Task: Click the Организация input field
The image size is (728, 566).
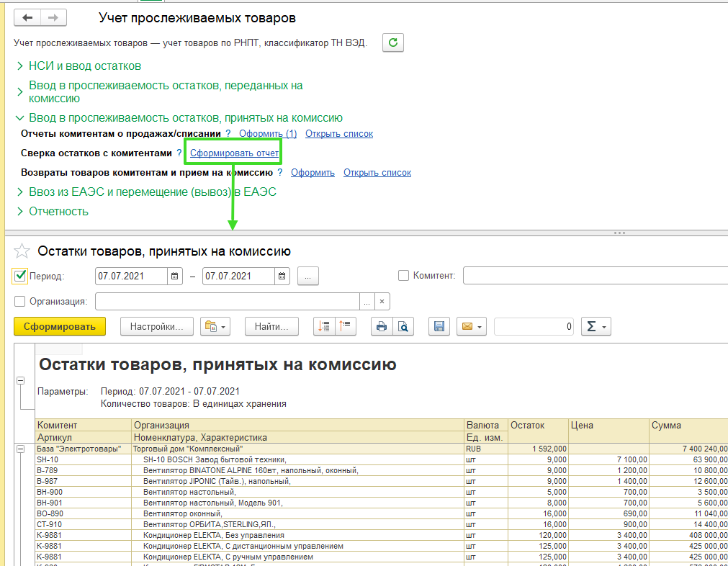Action: pos(228,302)
